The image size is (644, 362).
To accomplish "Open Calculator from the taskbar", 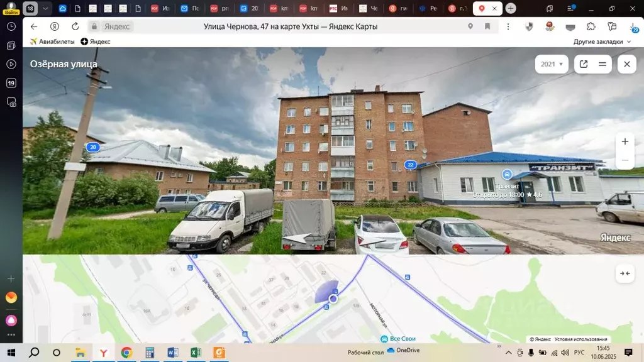I will pos(150,353).
